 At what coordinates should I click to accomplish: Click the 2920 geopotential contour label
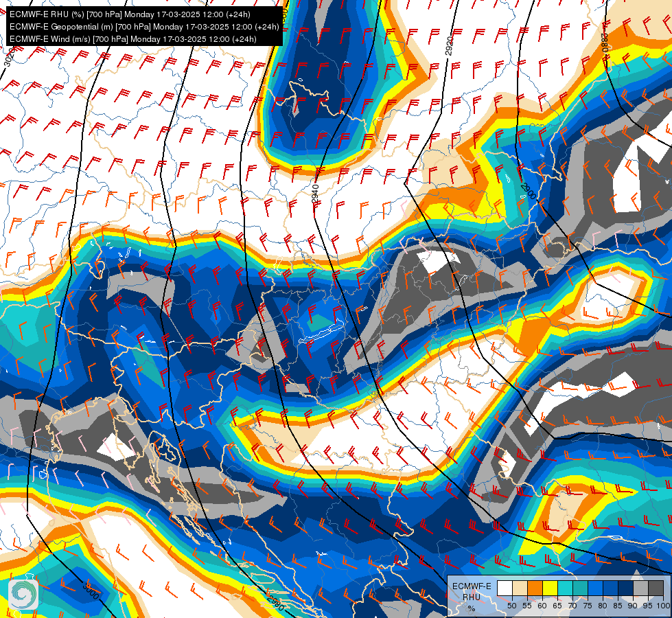click(449, 46)
